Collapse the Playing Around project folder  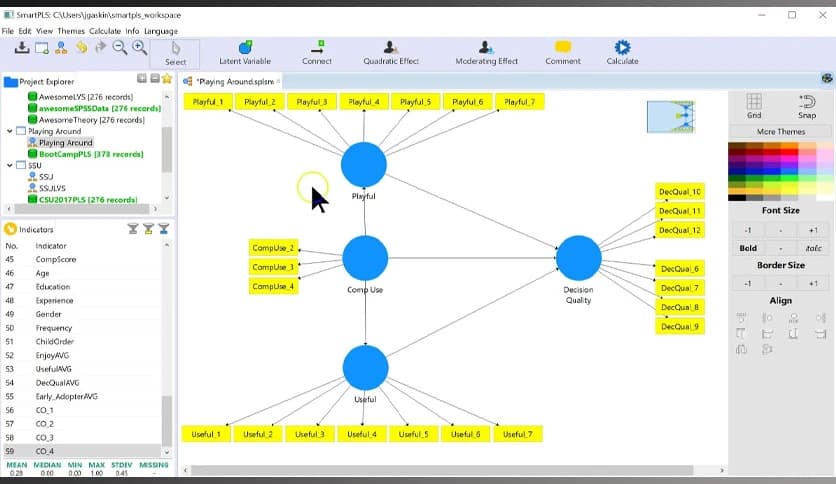point(10,131)
